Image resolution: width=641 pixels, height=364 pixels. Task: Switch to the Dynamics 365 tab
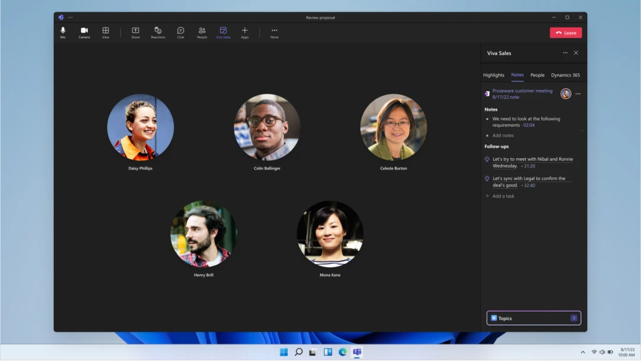[565, 75]
